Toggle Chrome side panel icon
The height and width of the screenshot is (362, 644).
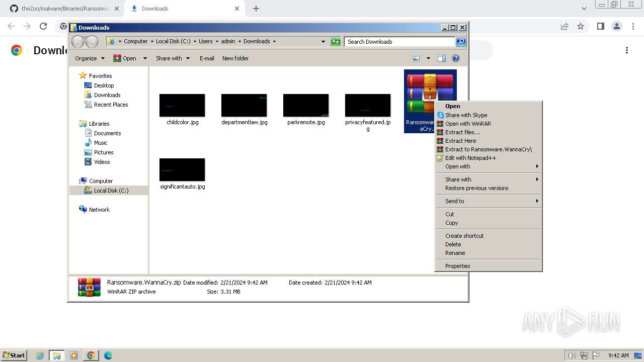600,26
